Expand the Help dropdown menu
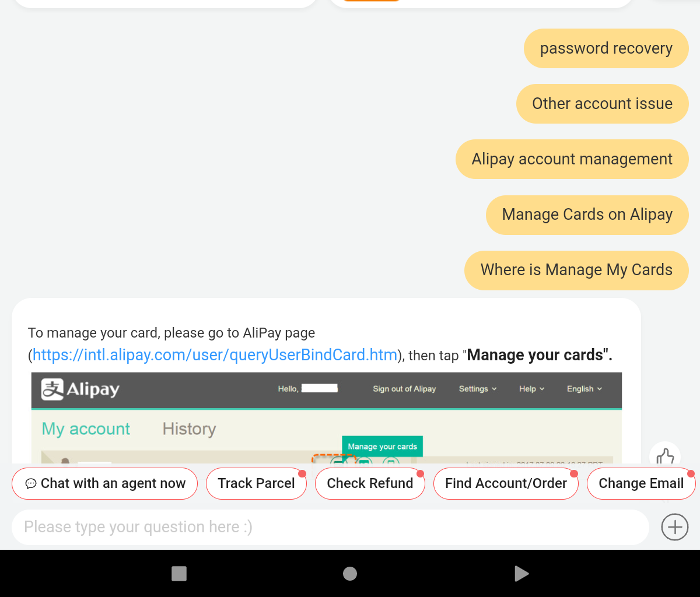This screenshot has width=700, height=597. coord(531,389)
